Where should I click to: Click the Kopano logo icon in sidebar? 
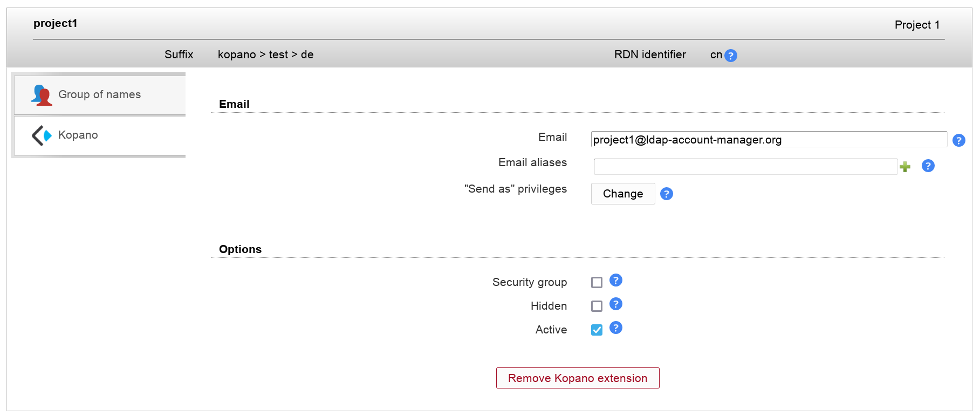42,135
